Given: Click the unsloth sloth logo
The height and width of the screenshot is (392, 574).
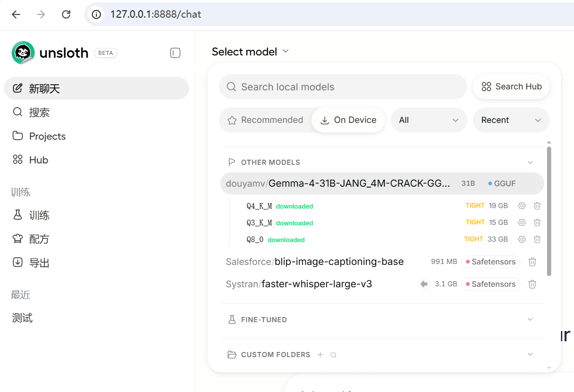Looking at the screenshot, I should tap(23, 53).
